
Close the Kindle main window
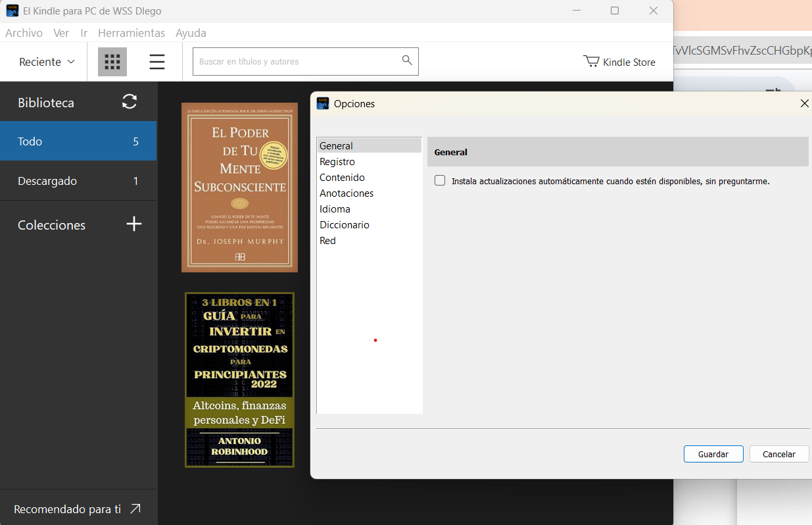[654, 11]
